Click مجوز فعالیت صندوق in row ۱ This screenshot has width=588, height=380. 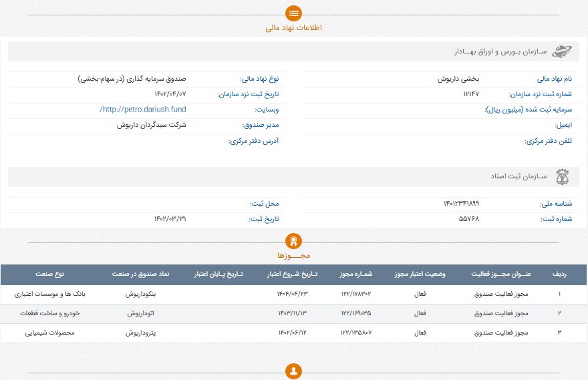click(x=501, y=294)
